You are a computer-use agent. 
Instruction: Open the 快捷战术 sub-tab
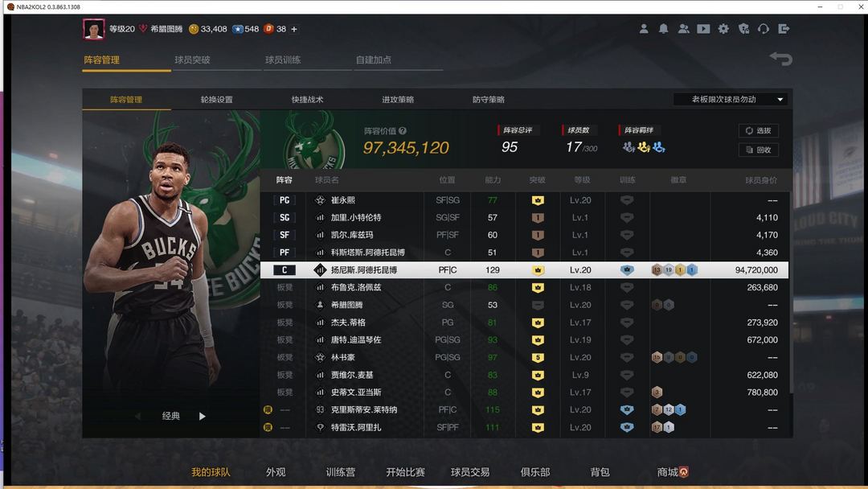[x=307, y=100]
